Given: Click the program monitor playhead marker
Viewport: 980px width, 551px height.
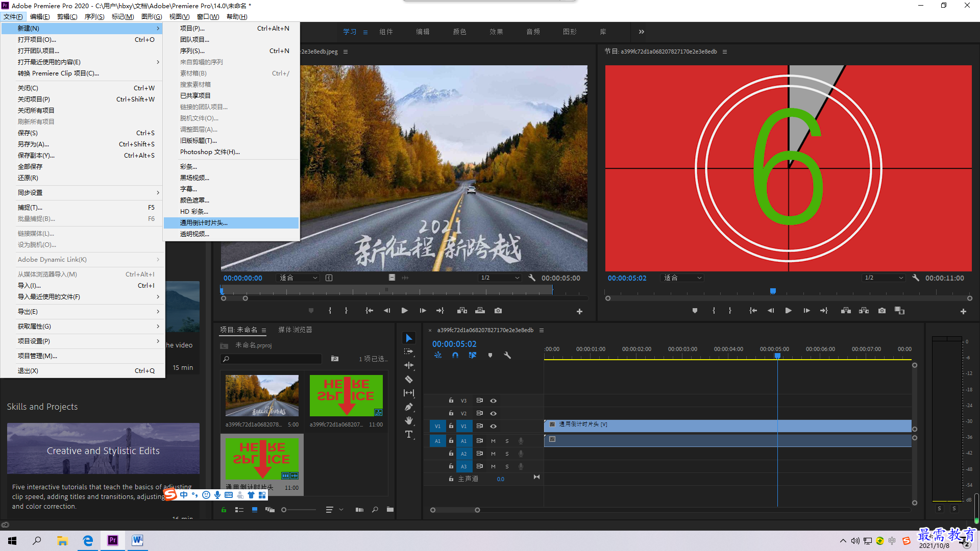Looking at the screenshot, I should click(773, 291).
